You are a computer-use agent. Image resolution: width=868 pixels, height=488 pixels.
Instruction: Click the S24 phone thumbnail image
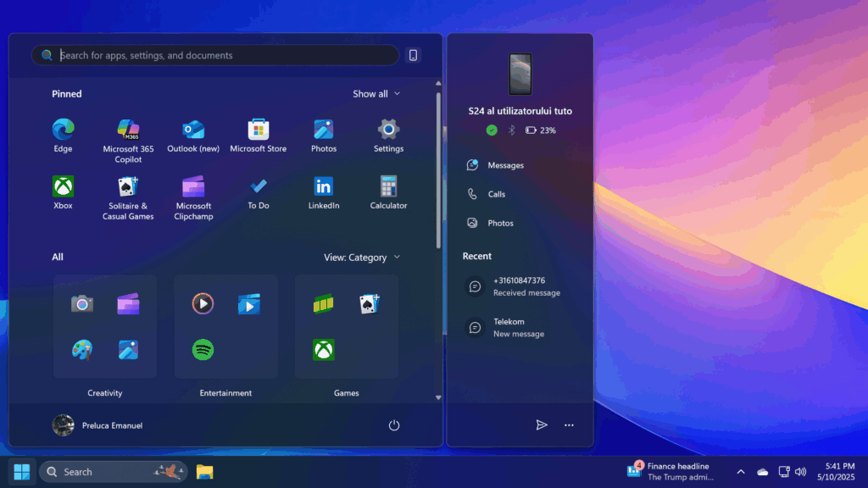coord(520,75)
